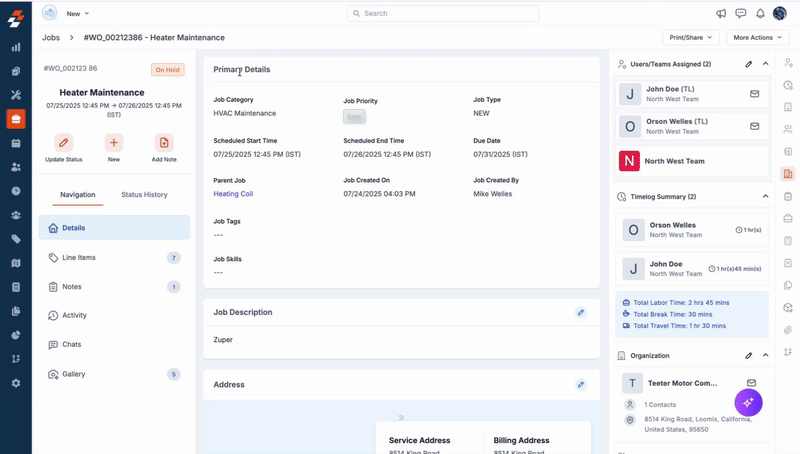Click the announcements megaphone icon
The height and width of the screenshot is (454, 800).
[721, 13]
